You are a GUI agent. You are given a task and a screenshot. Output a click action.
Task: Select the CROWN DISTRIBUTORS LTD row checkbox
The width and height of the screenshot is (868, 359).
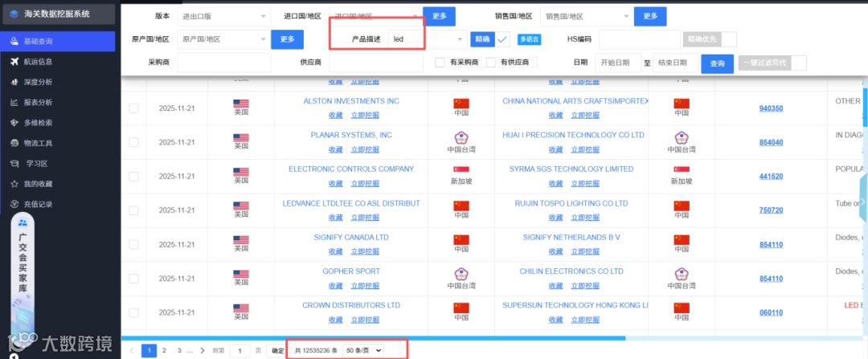(x=133, y=312)
